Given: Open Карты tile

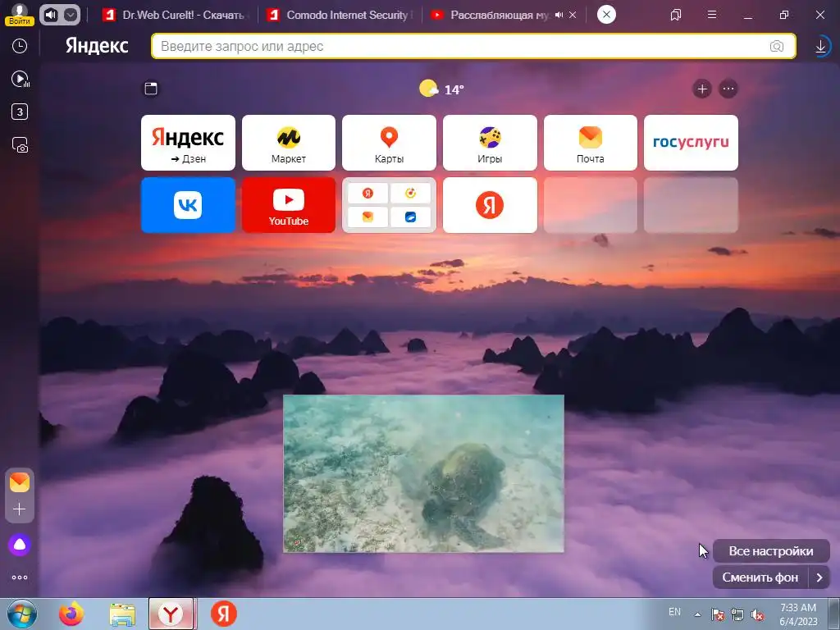Looking at the screenshot, I should pos(390,143).
